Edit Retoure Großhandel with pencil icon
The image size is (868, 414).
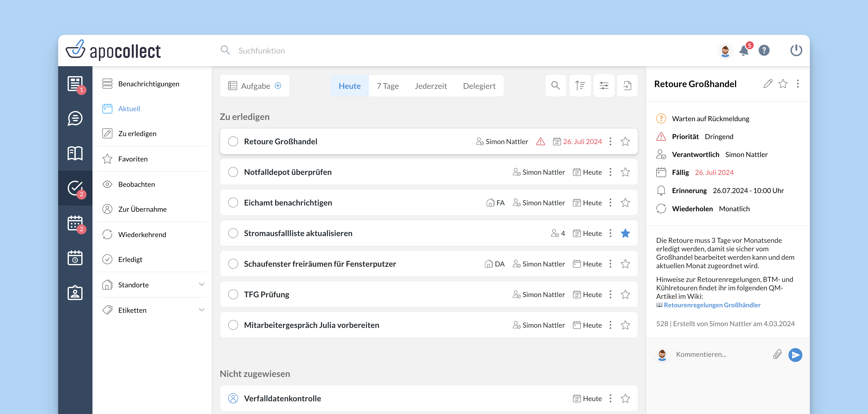(x=768, y=84)
